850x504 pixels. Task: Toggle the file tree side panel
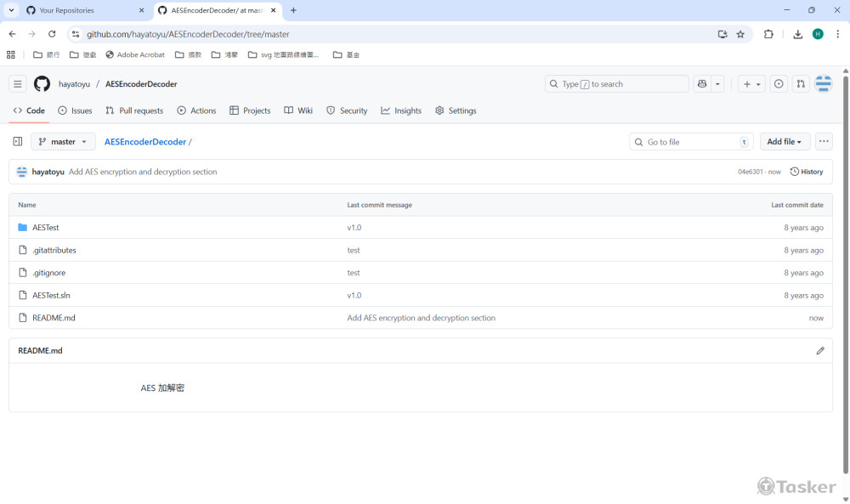tap(18, 142)
